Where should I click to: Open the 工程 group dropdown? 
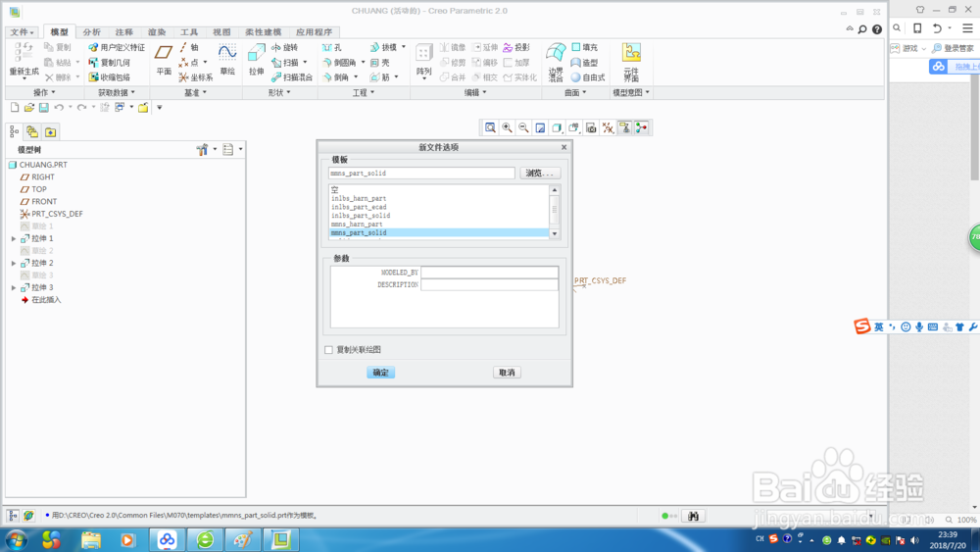[364, 92]
